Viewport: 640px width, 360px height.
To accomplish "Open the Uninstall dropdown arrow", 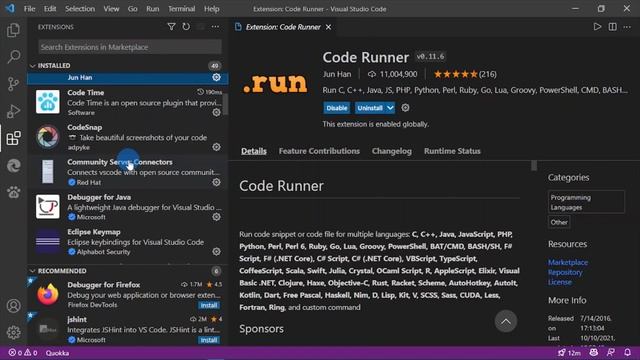I will [390, 108].
